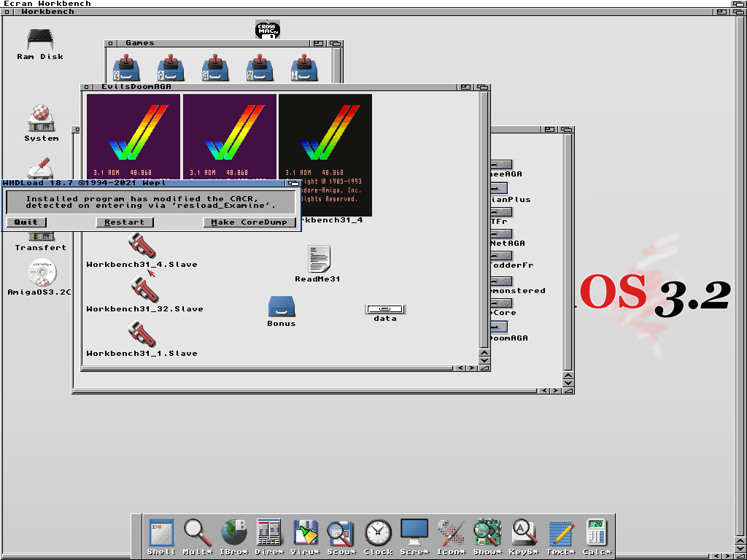
Task: Launch Shell from the dock
Action: 161,532
